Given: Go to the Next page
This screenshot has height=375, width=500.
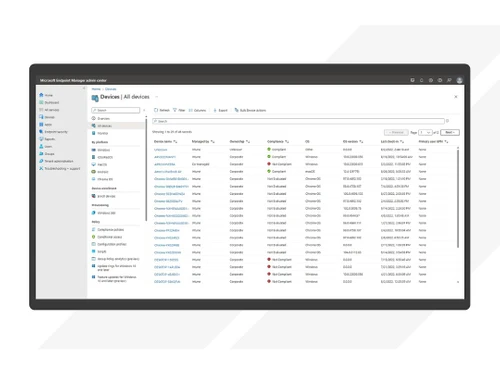Looking at the screenshot, I should click(x=450, y=132).
